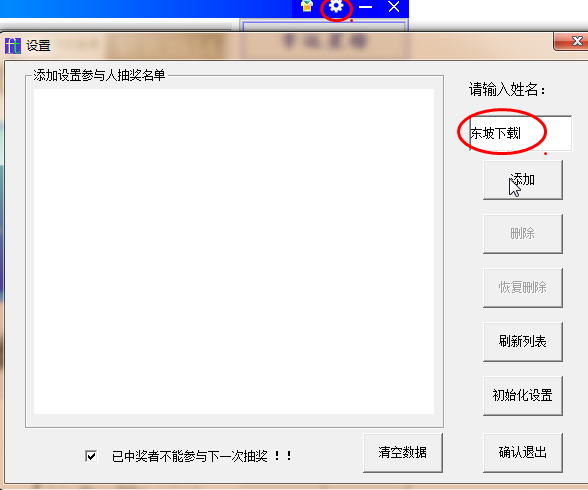Viewport: 588px width, 490px height.
Task: Focus the name input field 东坡下载
Action: point(520,133)
